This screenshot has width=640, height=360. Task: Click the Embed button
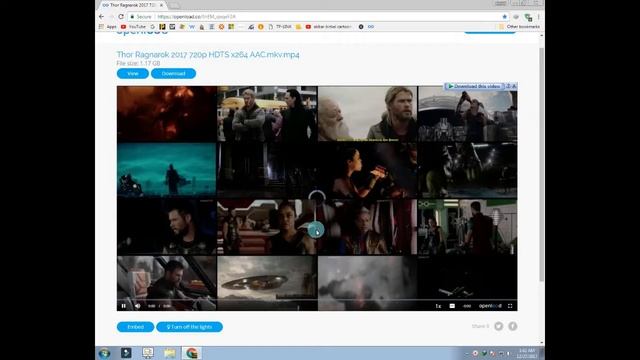136,327
